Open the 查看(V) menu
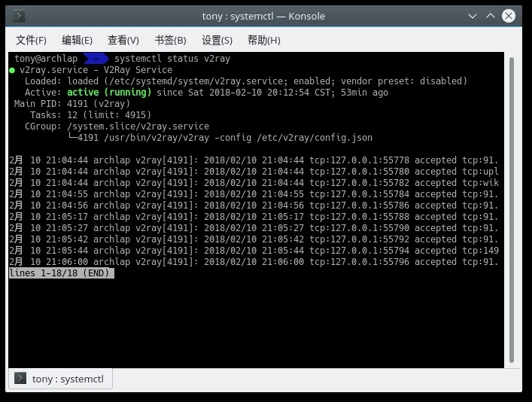Screen dimensions: 532x402 click(x=123, y=41)
